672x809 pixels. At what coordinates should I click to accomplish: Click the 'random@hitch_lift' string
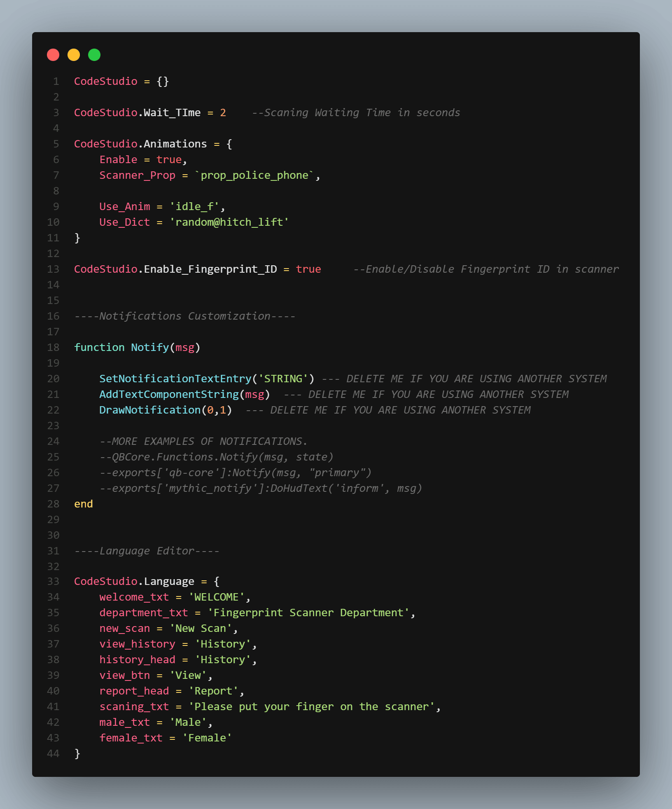pos(229,222)
